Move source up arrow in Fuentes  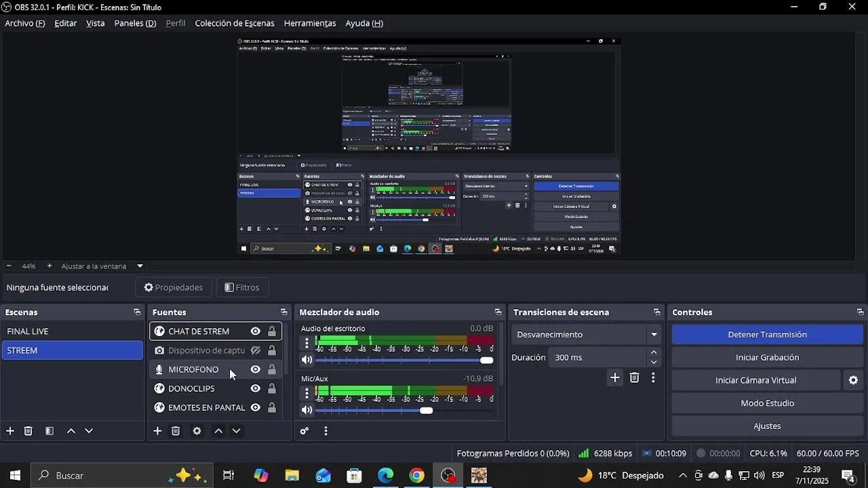pyautogui.click(x=218, y=431)
